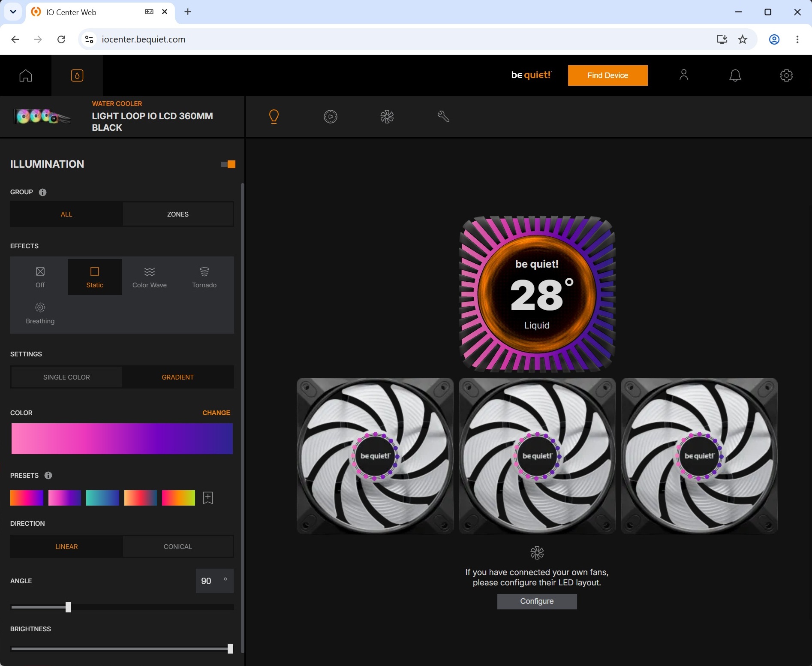812x666 pixels.
Task: Install the IO Center web app
Action: (722, 39)
